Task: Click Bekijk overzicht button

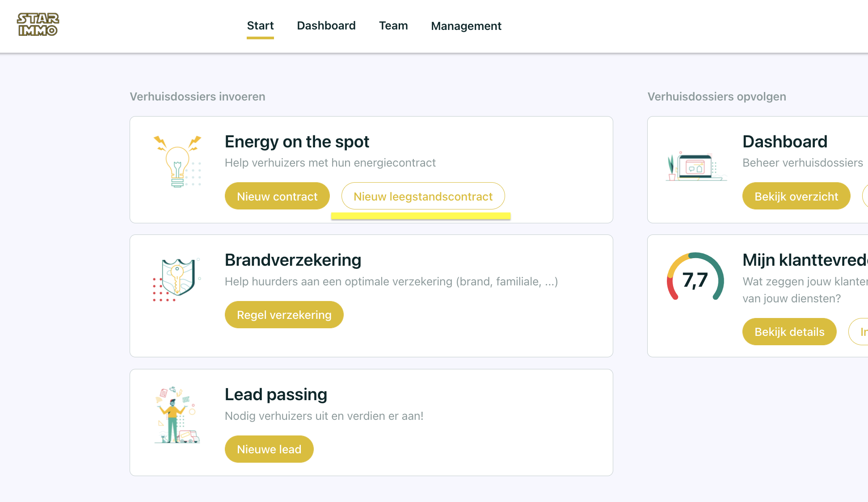Action: 796,196
